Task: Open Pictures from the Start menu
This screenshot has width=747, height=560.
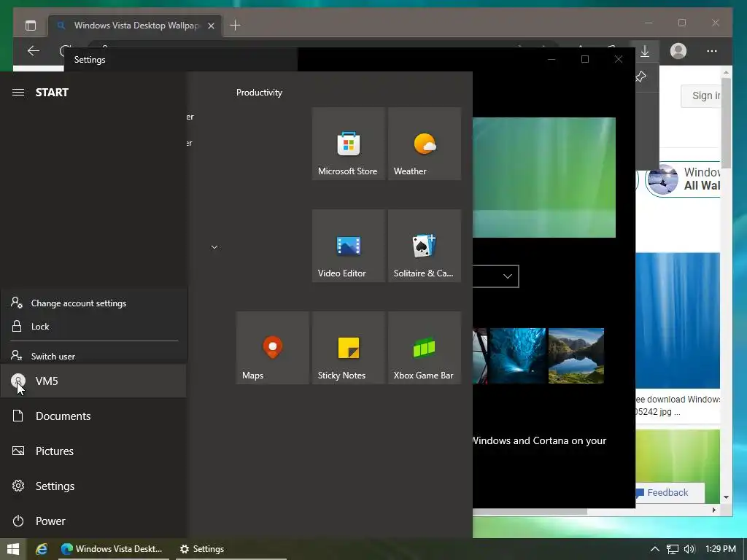Action: [x=93, y=451]
